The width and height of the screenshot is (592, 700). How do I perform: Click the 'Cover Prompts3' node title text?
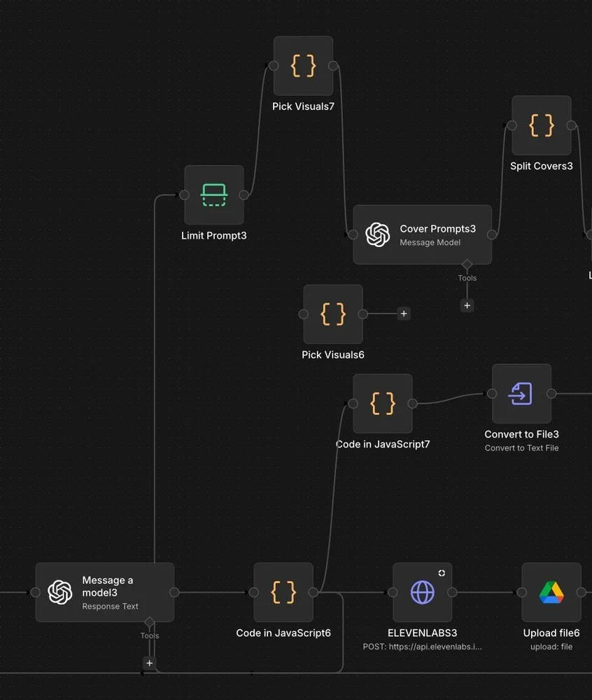click(x=437, y=229)
